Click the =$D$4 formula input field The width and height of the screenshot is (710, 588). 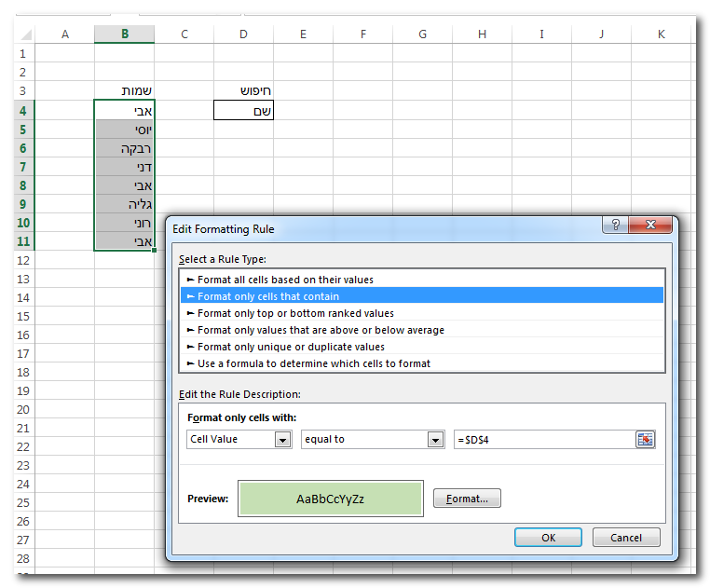click(x=542, y=440)
